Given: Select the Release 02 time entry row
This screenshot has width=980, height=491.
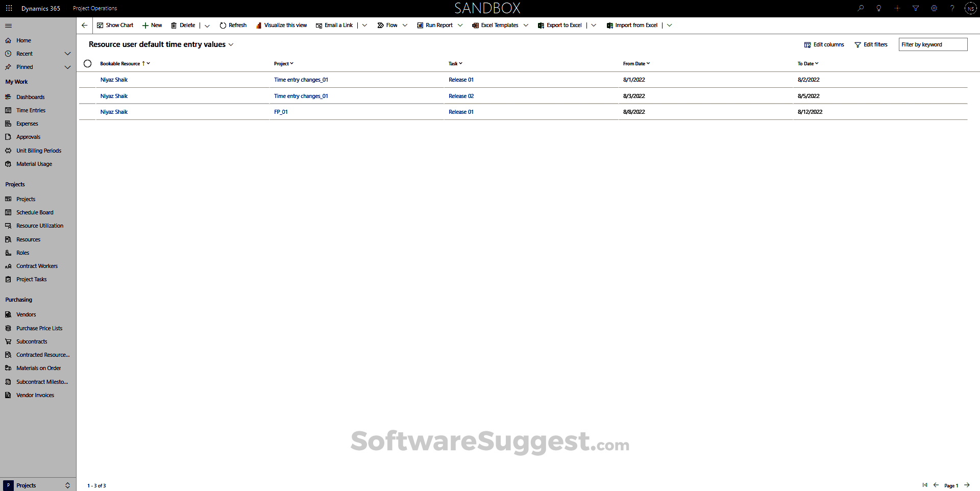Looking at the screenshot, I should pyautogui.click(x=460, y=96).
